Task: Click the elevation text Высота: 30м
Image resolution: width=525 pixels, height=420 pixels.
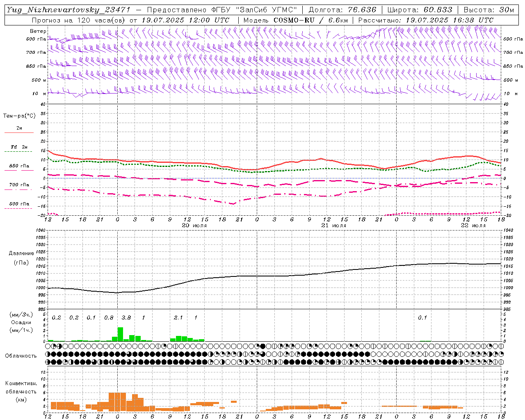Action: tap(489, 10)
